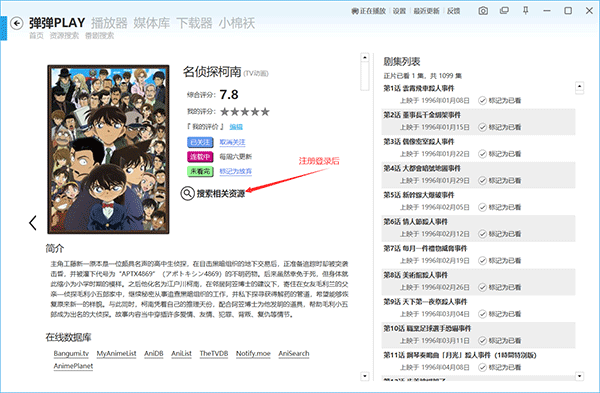Click episode list scroll-down arrow
This screenshot has width=600, height=393.
(x=580, y=376)
